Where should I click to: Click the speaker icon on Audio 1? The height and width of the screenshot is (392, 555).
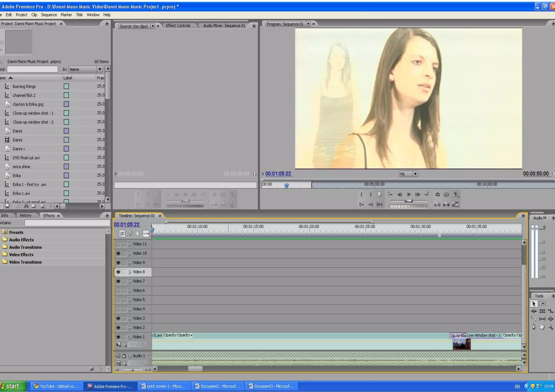[118, 356]
